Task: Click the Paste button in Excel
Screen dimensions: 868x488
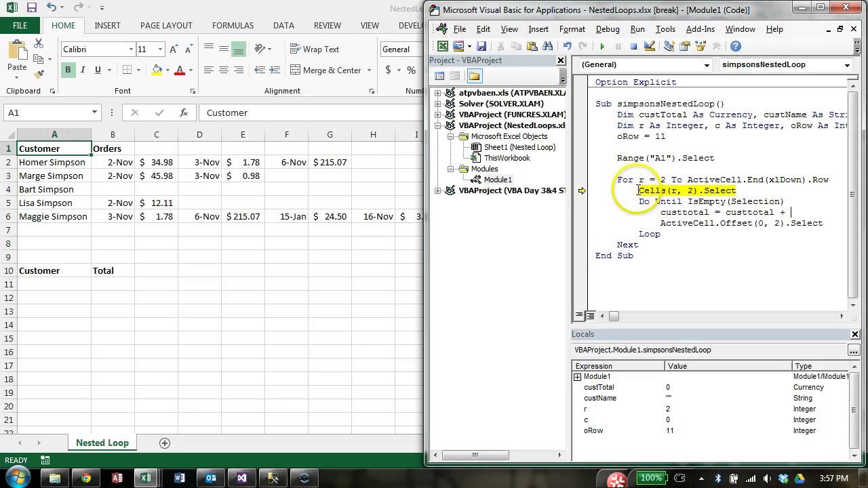Action: (x=17, y=58)
